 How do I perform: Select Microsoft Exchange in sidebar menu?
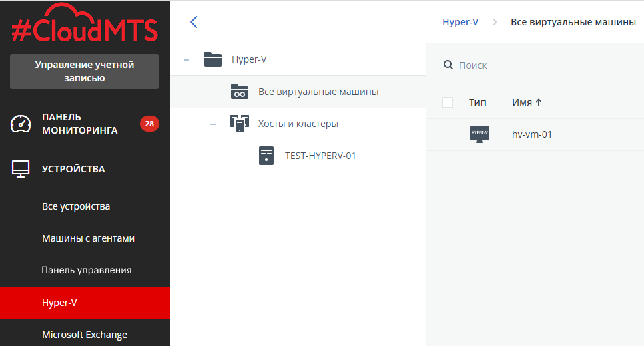[x=84, y=335]
